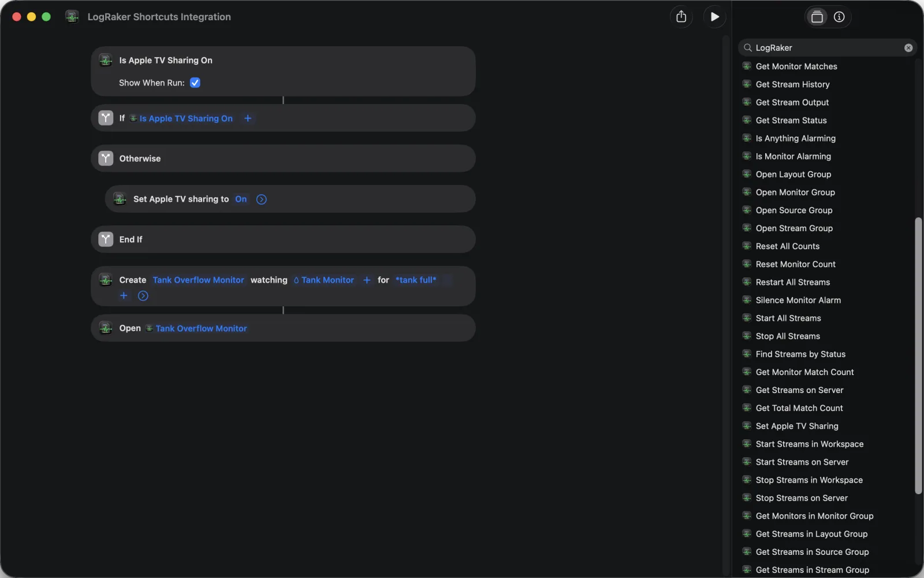Open the share button in title bar
This screenshot has width=924, height=578.
point(681,17)
